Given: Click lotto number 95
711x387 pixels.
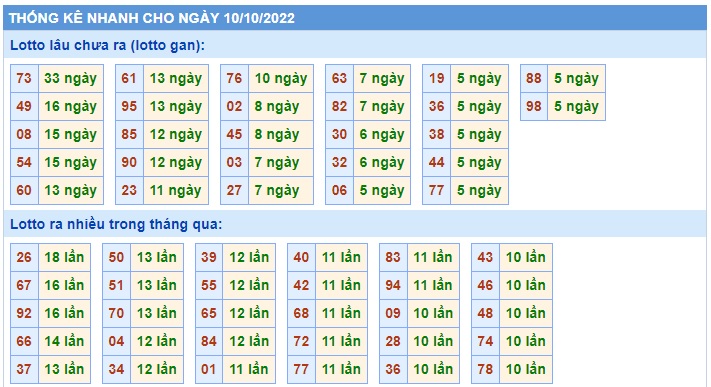Looking at the screenshot, I should tap(129, 107).
